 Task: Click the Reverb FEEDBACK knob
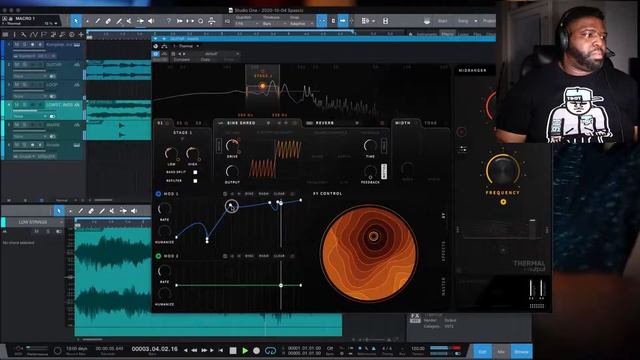click(370, 171)
